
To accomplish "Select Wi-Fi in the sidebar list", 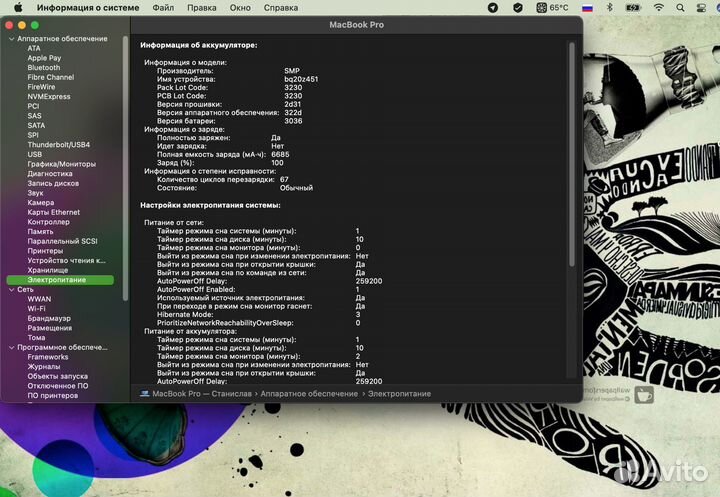I will [36, 309].
